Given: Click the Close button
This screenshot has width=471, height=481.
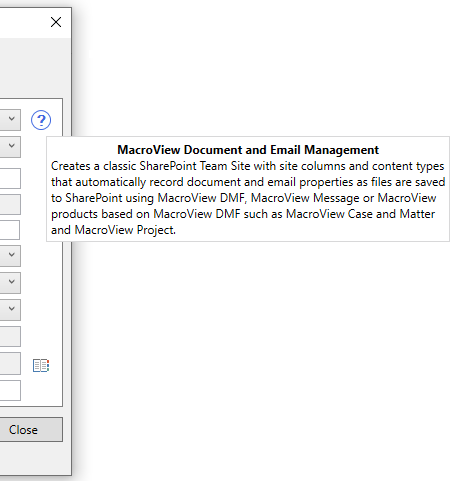Looking at the screenshot, I should point(31,429).
